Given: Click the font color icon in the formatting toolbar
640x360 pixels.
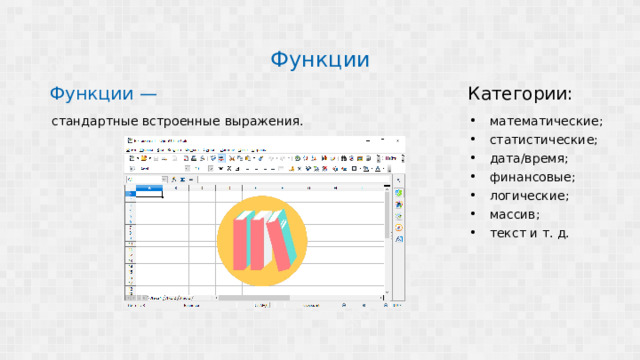Looking at the screenshot, I should [x=377, y=169].
